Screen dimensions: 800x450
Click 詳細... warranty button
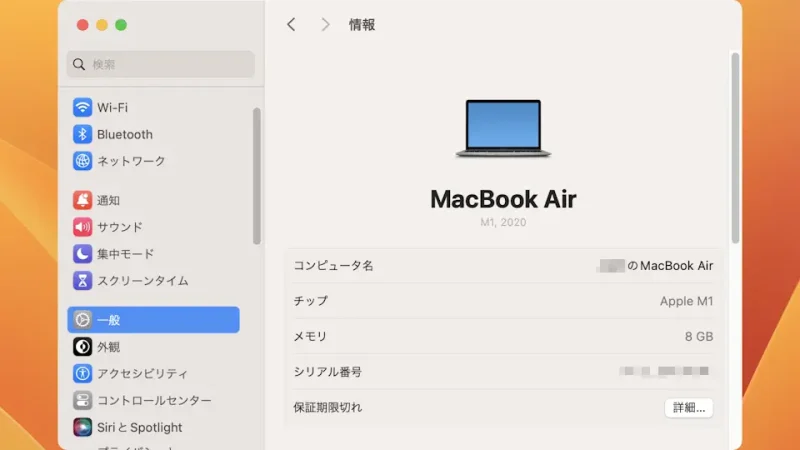pyautogui.click(x=688, y=408)
